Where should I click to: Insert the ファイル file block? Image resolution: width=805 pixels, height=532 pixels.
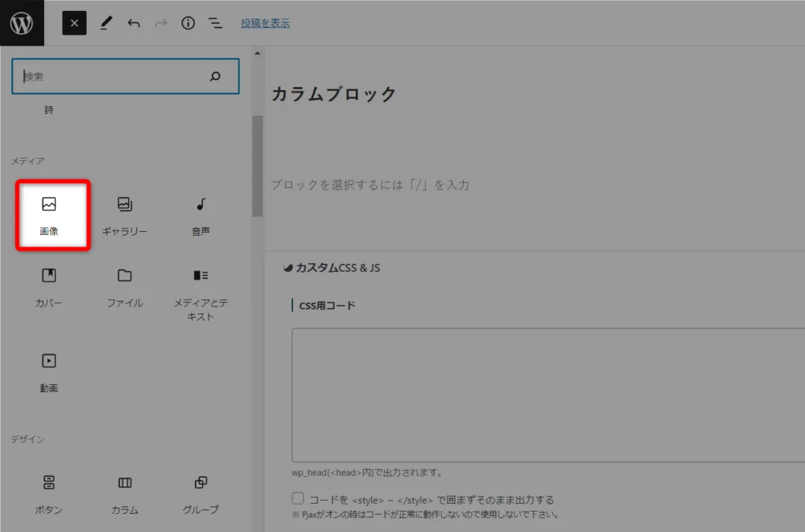pos(124,287)
